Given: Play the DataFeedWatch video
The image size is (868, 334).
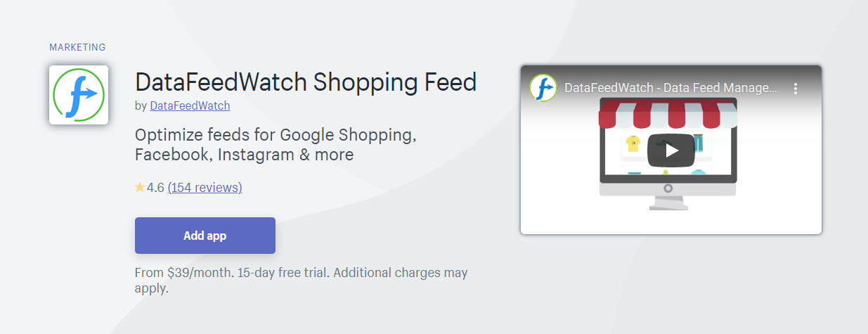Looking at the screenshot, I should pyautogui.click(x=671, y=150).
